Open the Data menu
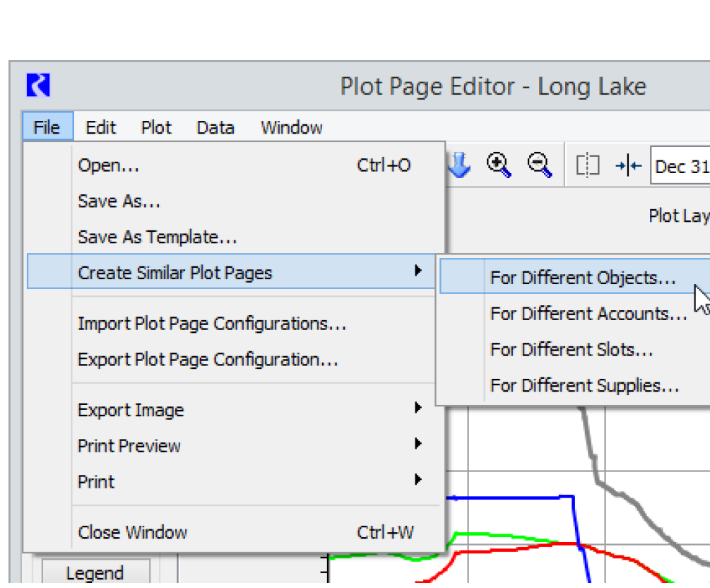The image size is (710, 588). (x=215, y=128)
